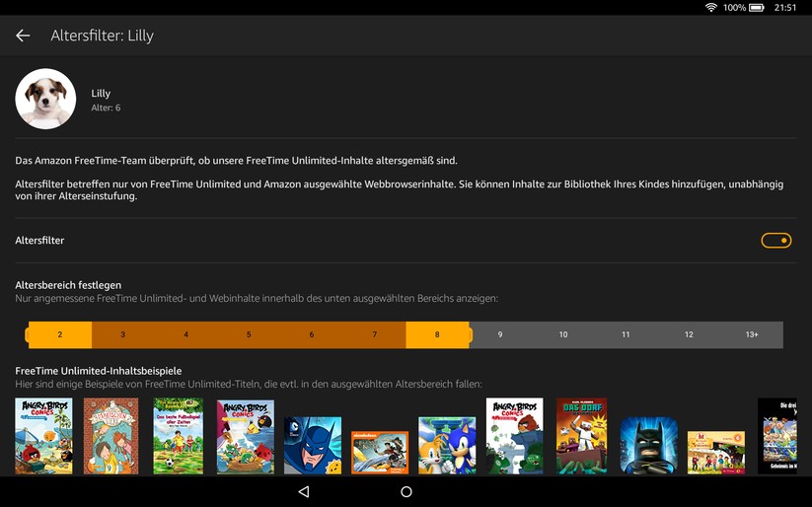
Task: Open the Sonic the Hedgehog game thumbnail
Action: [x=447, y=445]
